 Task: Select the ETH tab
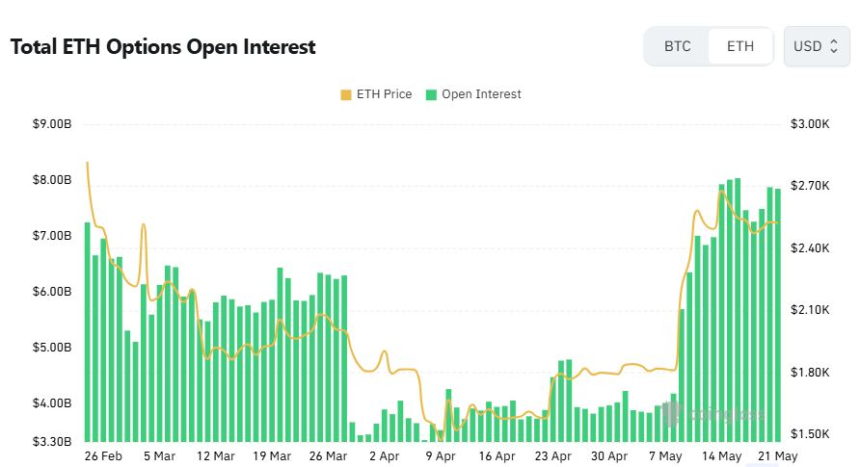point(740,46)
